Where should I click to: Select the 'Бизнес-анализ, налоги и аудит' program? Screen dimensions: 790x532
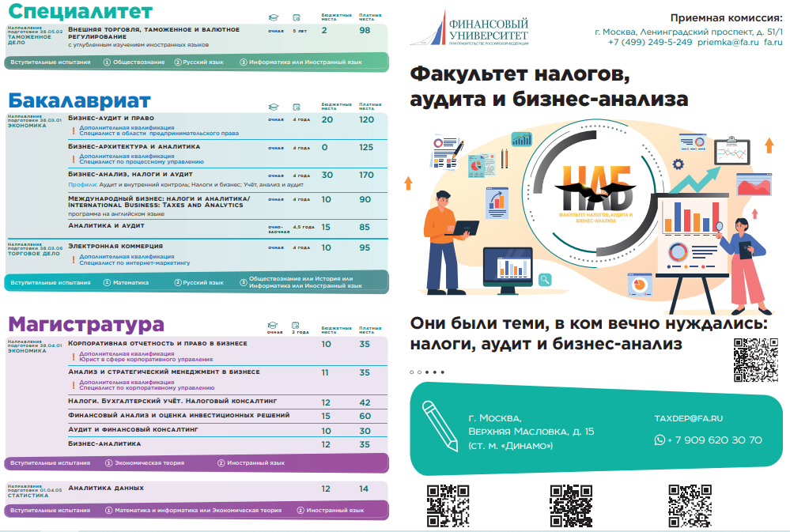coord(130,175)
